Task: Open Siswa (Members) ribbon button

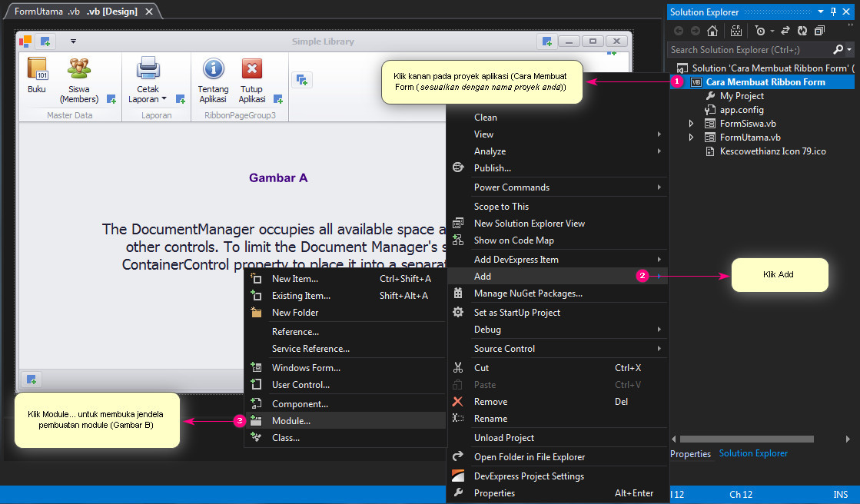Action: tap(79, 81)
